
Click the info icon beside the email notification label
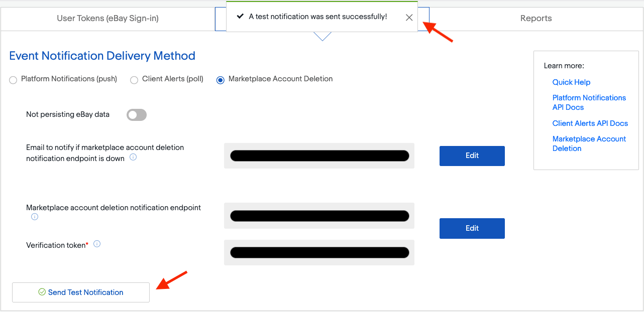[133, 157]
